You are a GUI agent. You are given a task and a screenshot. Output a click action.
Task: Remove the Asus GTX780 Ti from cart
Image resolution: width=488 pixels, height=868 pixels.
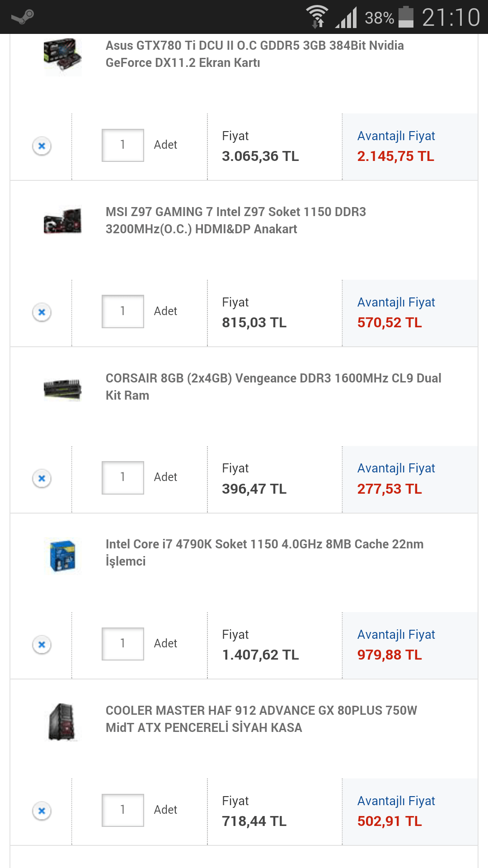click(x=42, y=146)
